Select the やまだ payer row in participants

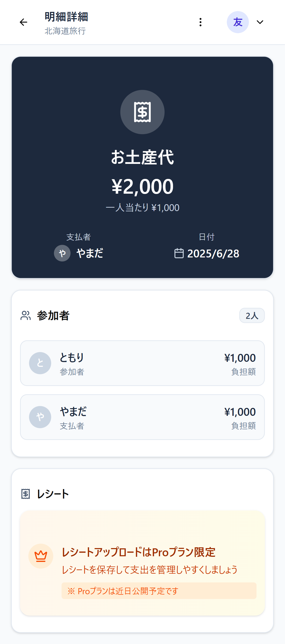click(142, 417)
